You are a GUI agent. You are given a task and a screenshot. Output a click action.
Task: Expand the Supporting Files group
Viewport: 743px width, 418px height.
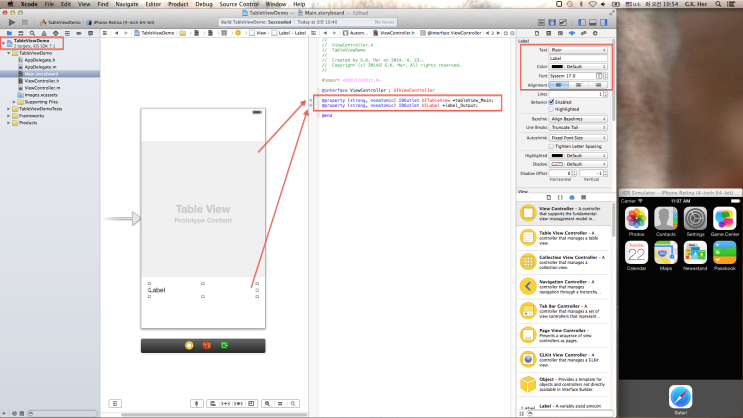point(14,102)
